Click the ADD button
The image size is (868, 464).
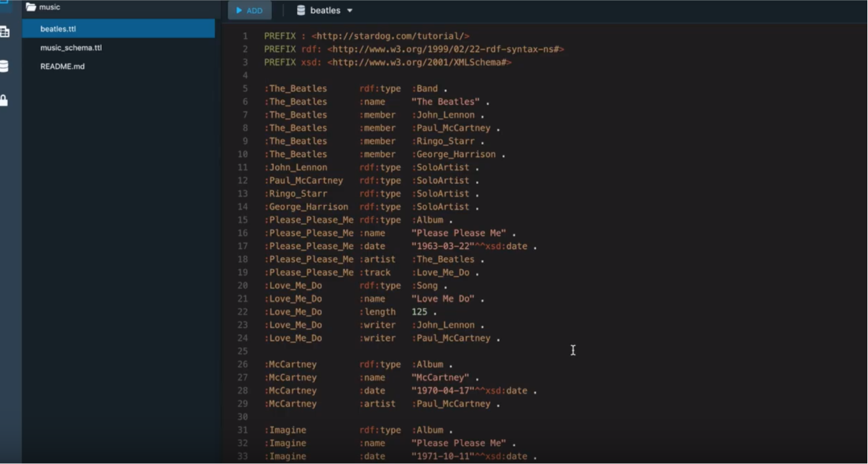tap(250, 11)
